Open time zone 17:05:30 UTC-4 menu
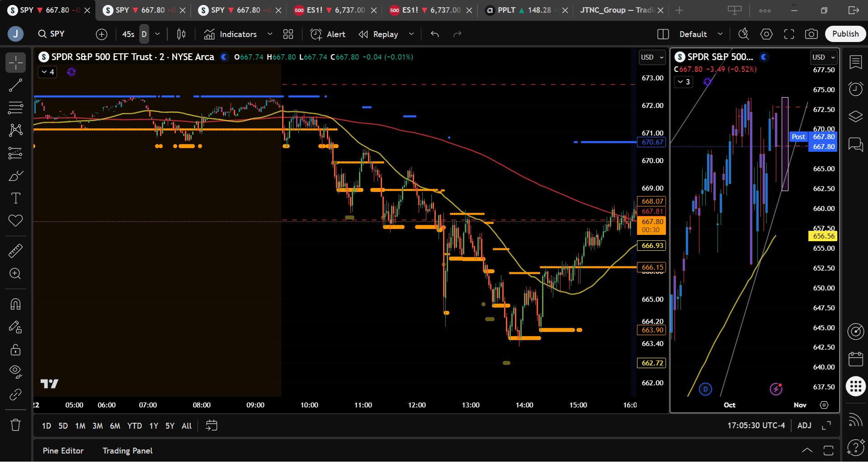This screenshot has height=463, width=868. (x=756, y=426)
